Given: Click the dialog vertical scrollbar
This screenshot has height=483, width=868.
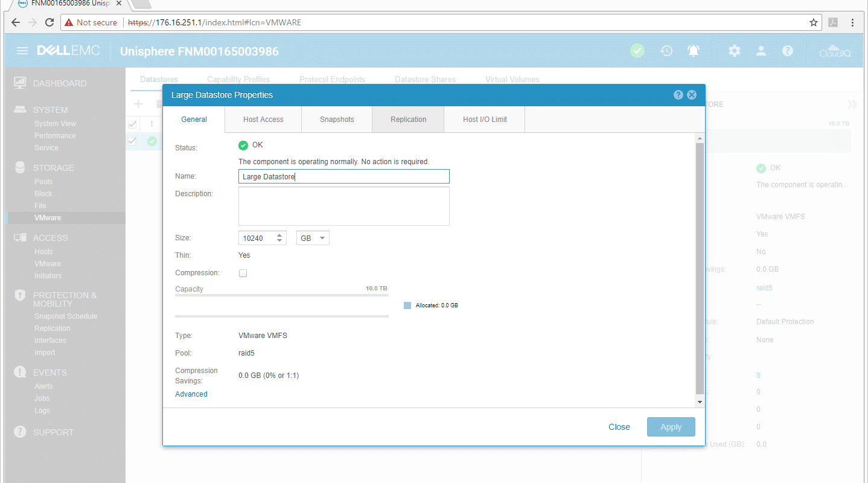Looking at the screenshot, I should (x=700, y=269).
